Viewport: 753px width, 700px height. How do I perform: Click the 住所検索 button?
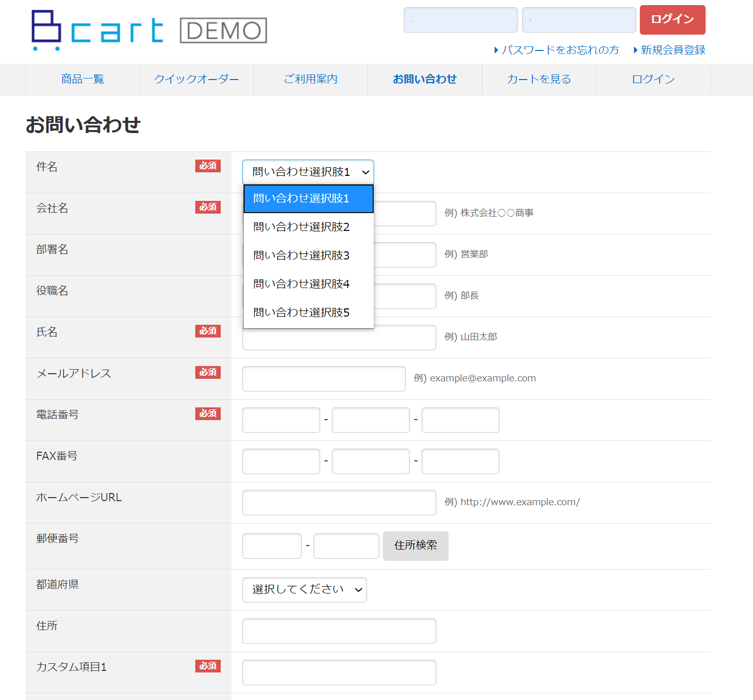[x=416, y=546]
